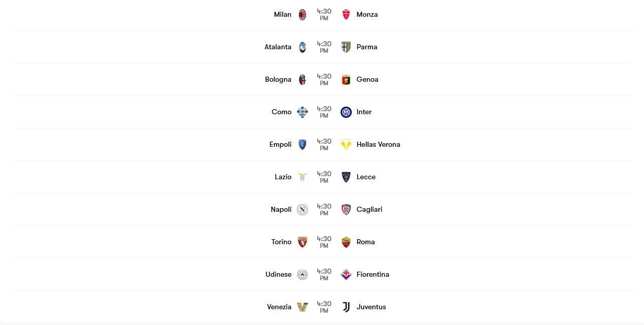Select the Roma wolf crest
The height and width of the screenshot is (325, 644).
pos(346,242)
